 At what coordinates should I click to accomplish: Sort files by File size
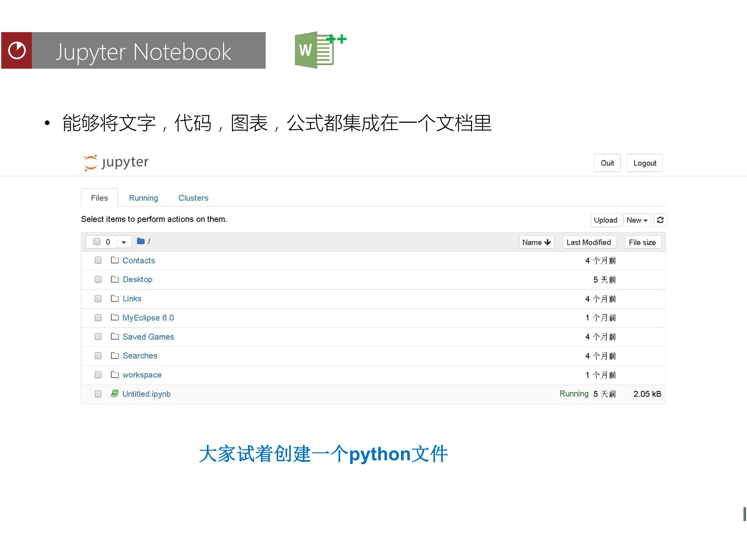pyautogui.click(x=643, y=242)
